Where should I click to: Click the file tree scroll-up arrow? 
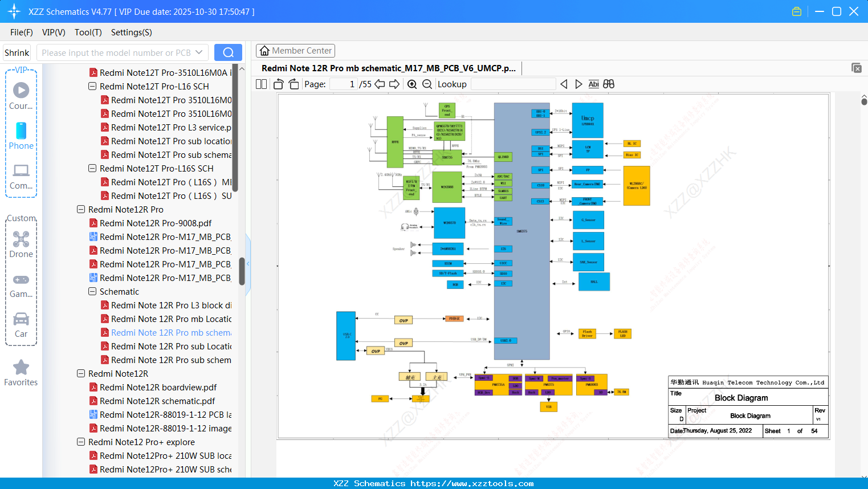point(242,69)
